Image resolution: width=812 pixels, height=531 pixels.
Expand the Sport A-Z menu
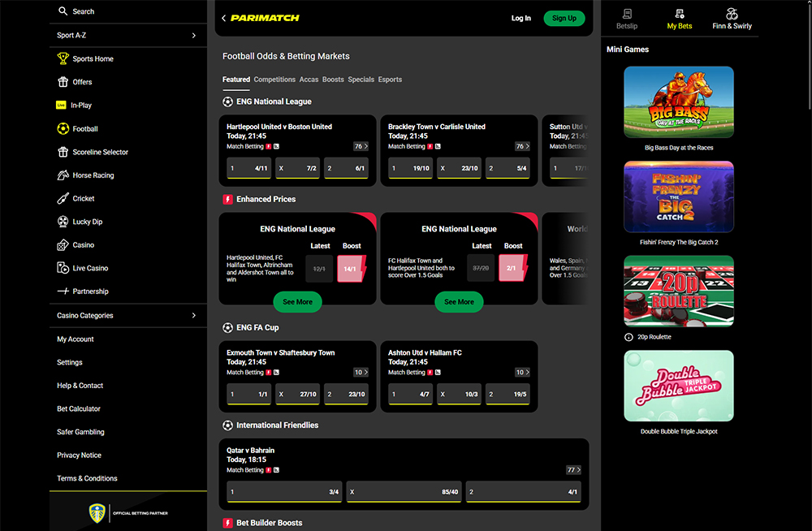point(193,36)
